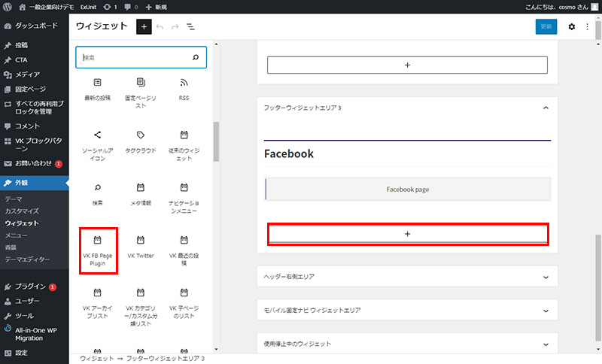The image size is (602, 364).
Task: Open the three-dot options menu
Action: point(588,26)
